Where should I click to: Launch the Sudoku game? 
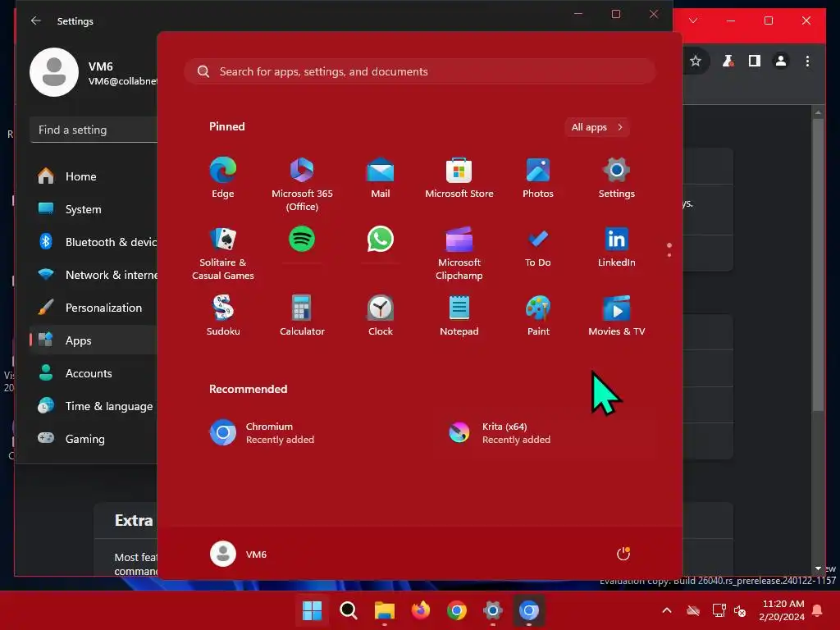(x=223, y=316)
